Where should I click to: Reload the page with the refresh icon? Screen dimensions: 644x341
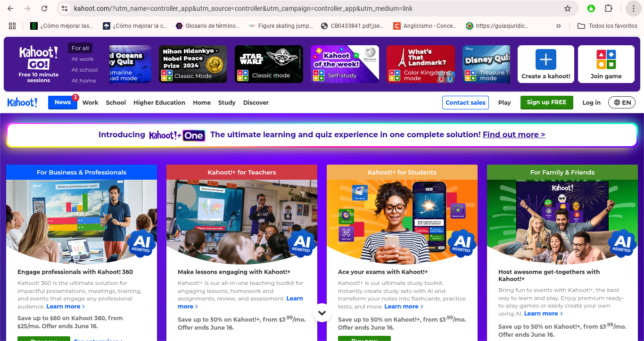(x=44, y=8)
